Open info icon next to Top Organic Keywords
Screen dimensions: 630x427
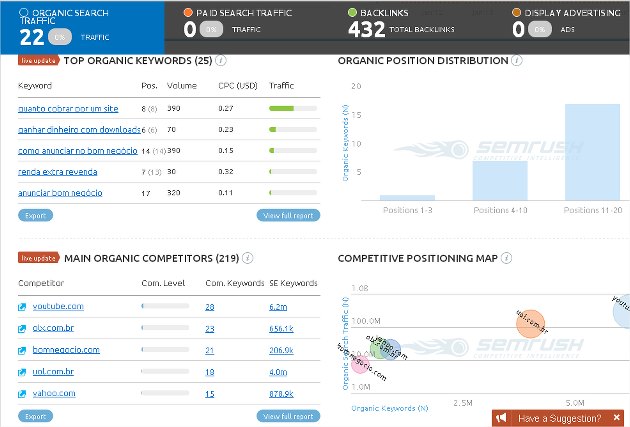221,61
